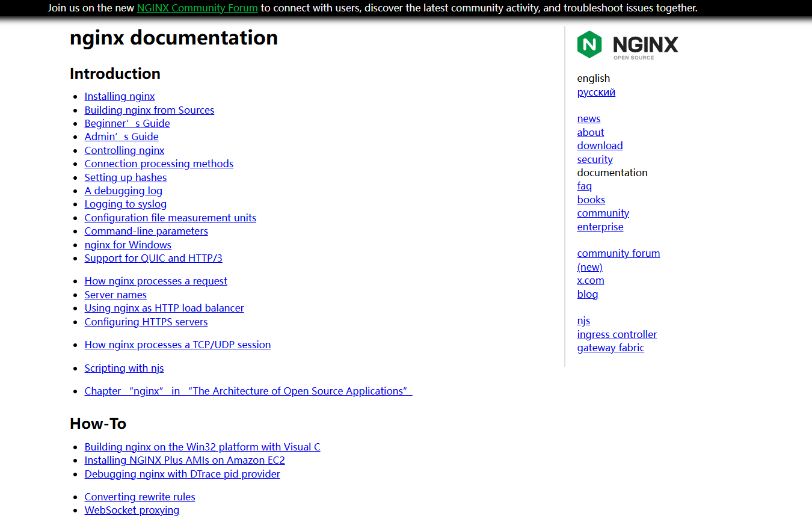812x522 pixels.
Task: Click the 'Introduction' section heading
Action: click(x=115, y=73)
